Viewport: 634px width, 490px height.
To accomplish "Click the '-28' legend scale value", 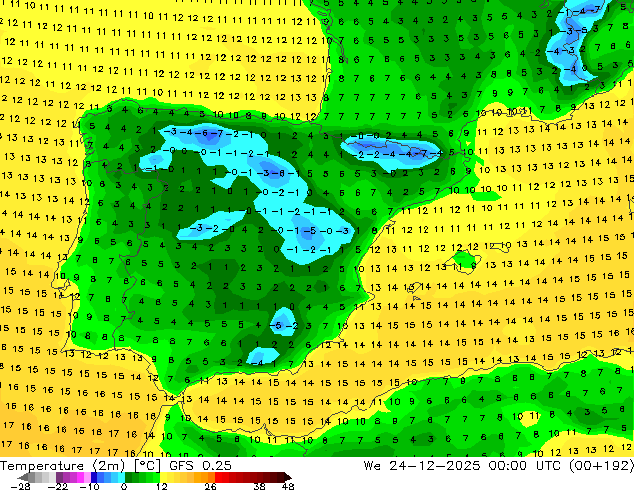I will 20,486.
